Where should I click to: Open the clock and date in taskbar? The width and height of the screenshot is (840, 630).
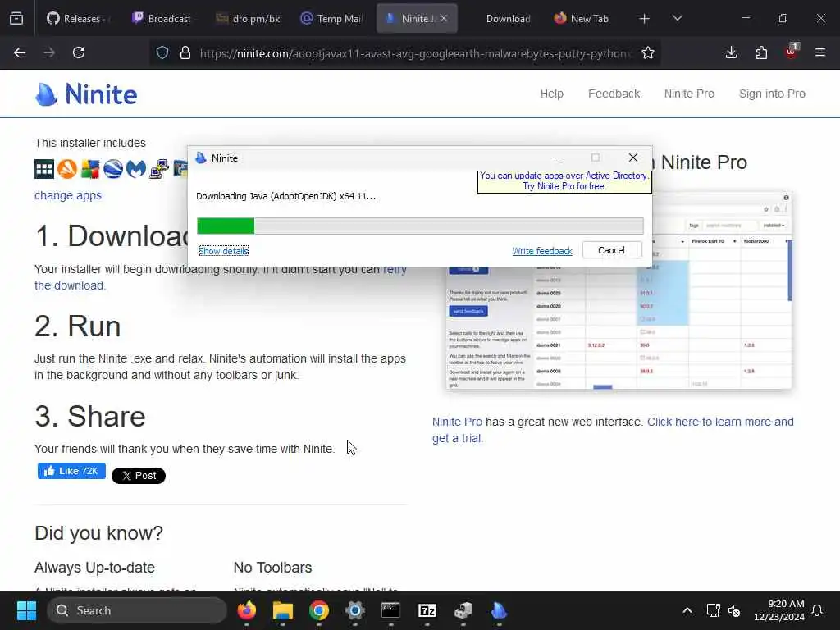pyautogui.click(x=779, y=610)
